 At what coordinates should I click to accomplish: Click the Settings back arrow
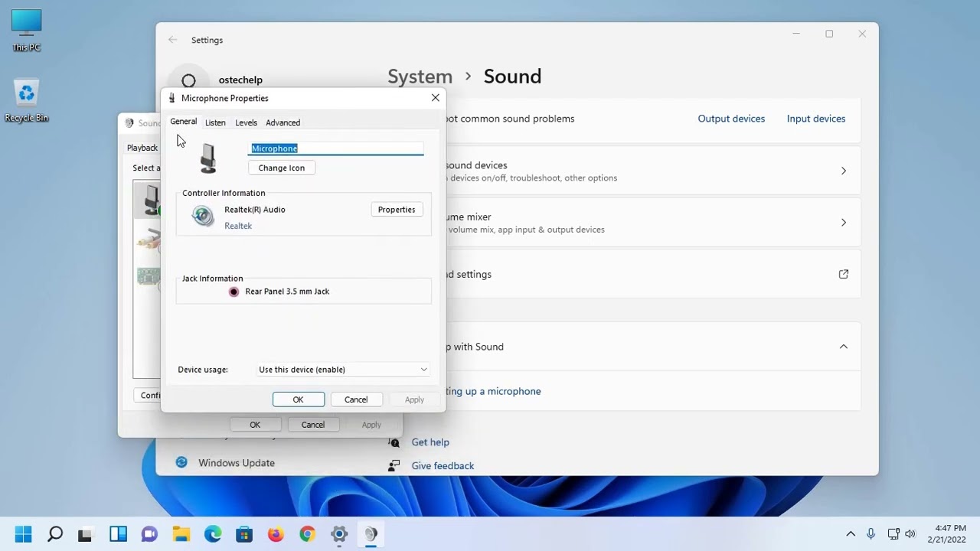(173, 40)
